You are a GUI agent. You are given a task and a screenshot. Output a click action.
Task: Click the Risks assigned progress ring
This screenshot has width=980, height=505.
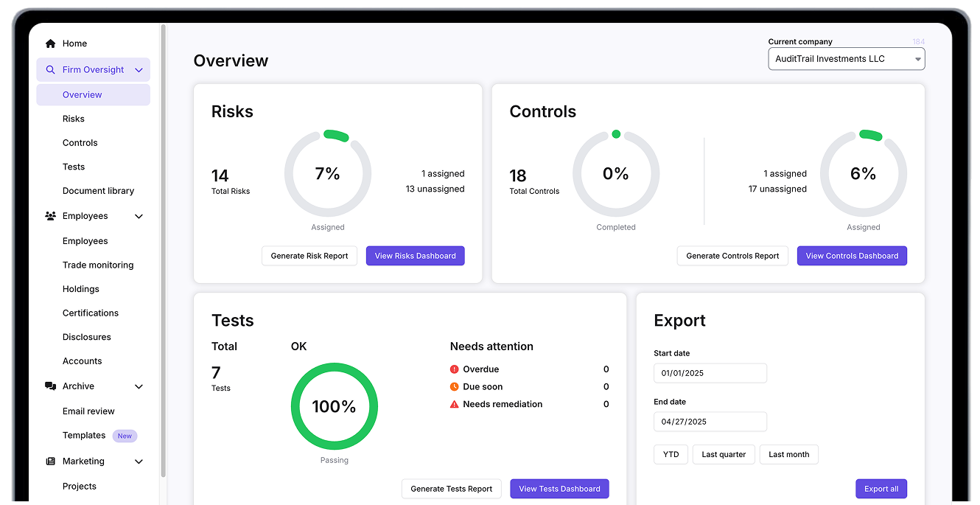tap(328, 174)
